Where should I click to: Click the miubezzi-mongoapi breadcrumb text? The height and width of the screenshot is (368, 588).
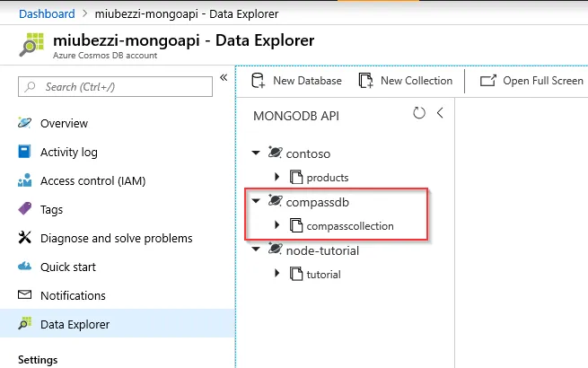(x=146, y=14)
